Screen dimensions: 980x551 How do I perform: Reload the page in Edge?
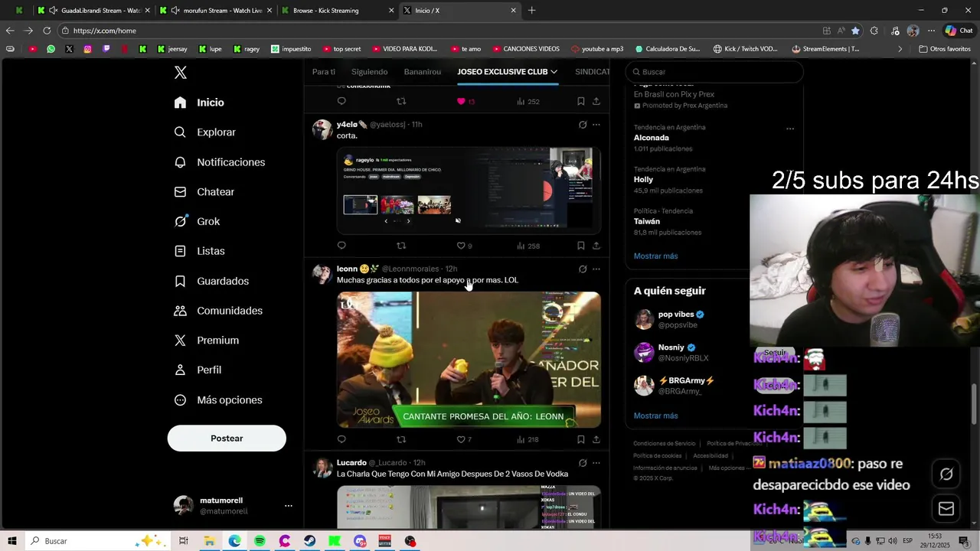[47, 31]
